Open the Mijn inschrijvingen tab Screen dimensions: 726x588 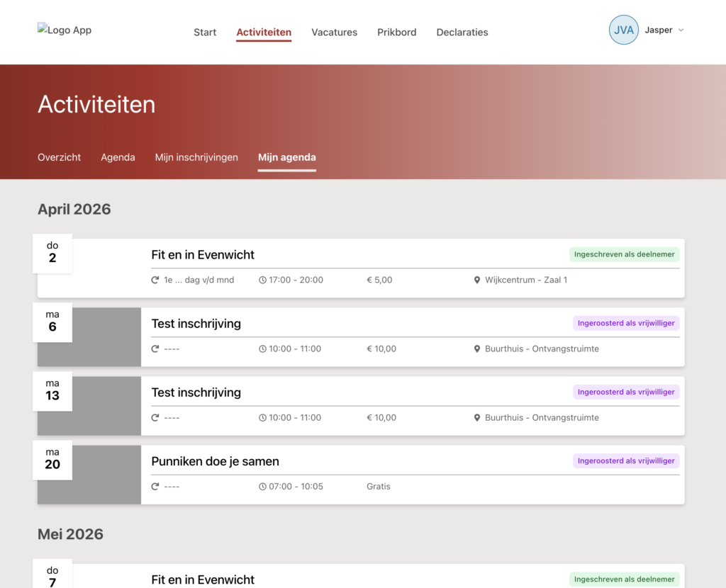pyautogui.click(x=196, y=157)
